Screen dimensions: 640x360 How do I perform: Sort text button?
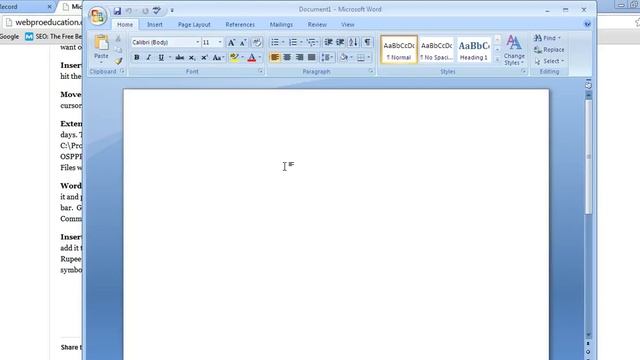point(353,42)
